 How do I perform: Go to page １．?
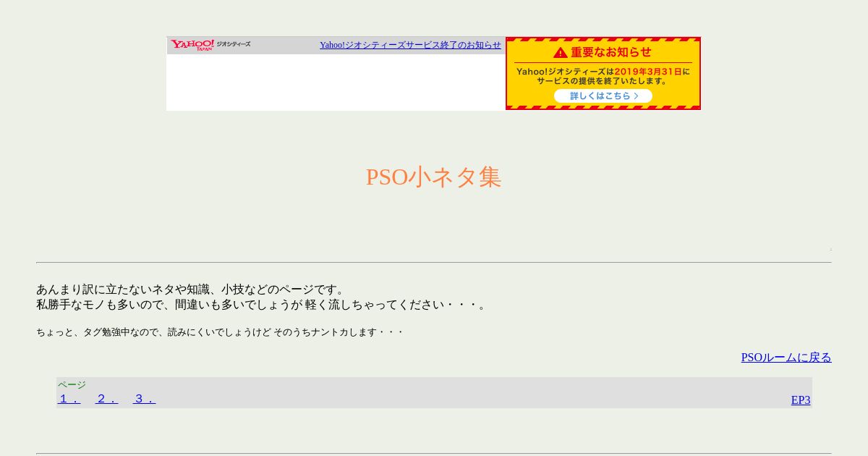tap(69, 399)
